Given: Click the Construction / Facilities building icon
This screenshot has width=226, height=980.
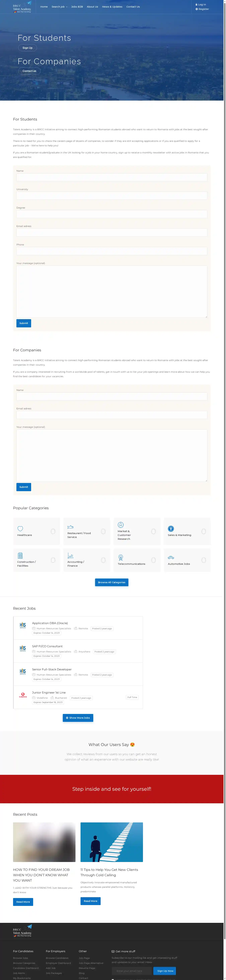Looking at the screenshot, I should (20, 555).
